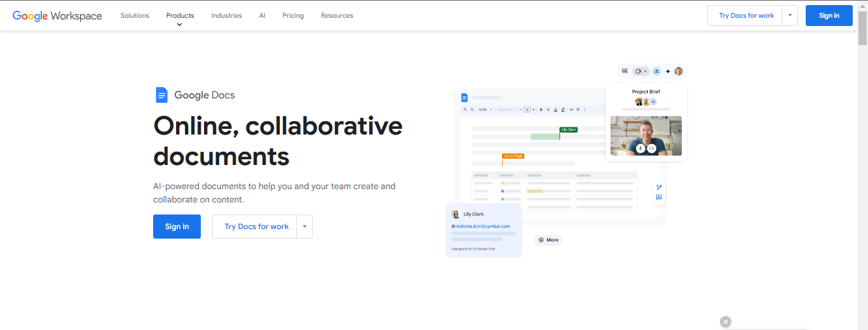Click the magic pen icon beside the document
868x330 pixels.
point(659,187)
